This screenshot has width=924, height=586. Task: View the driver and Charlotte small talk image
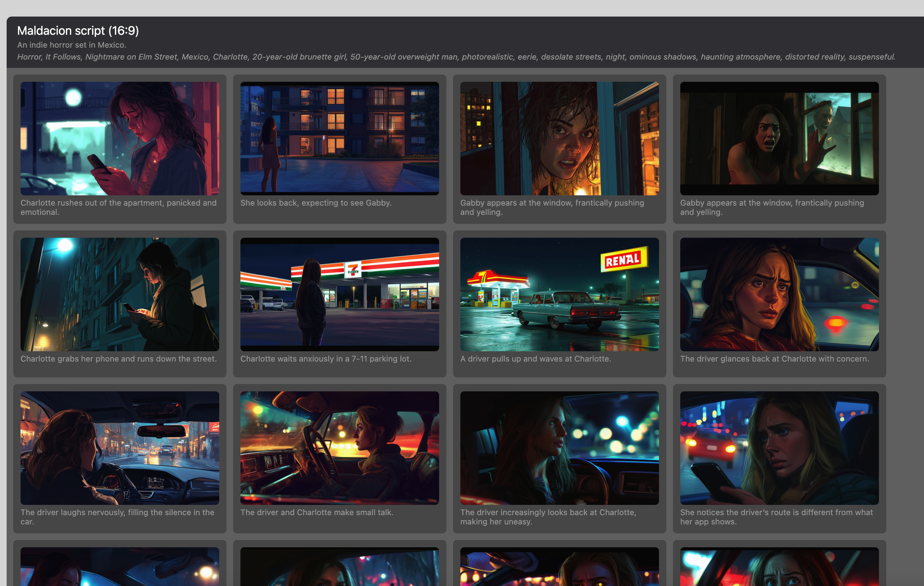pyautogui.click(x=339, y=448)
